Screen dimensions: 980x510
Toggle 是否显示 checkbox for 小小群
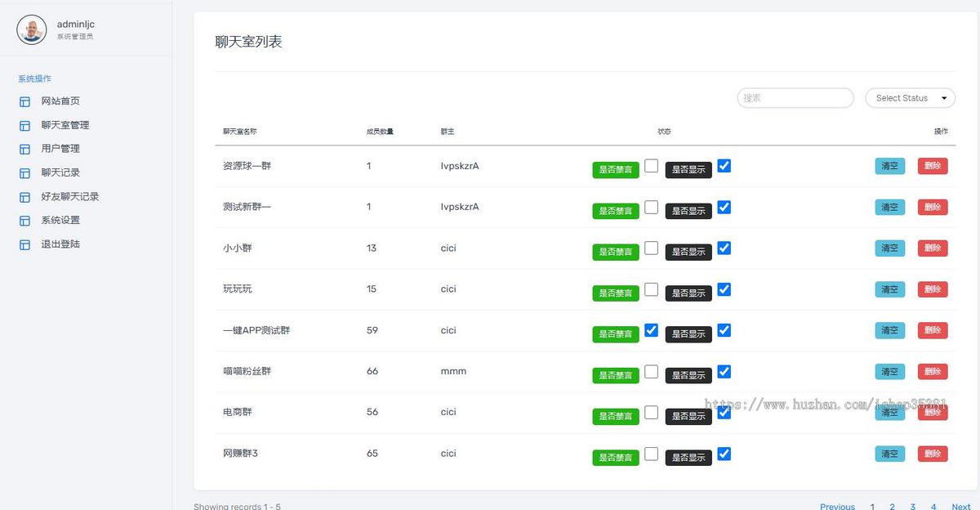point(724,248)
